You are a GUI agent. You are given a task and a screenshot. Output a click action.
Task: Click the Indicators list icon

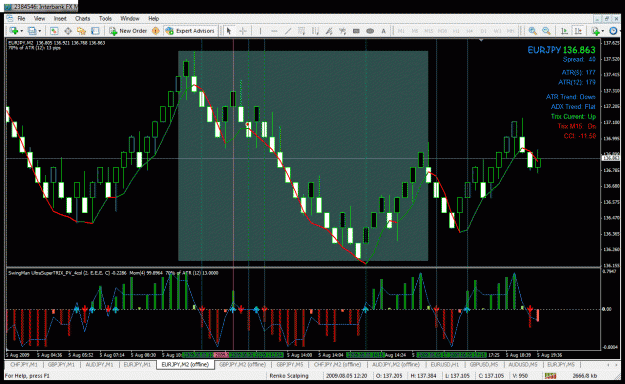tap(596, 31)
